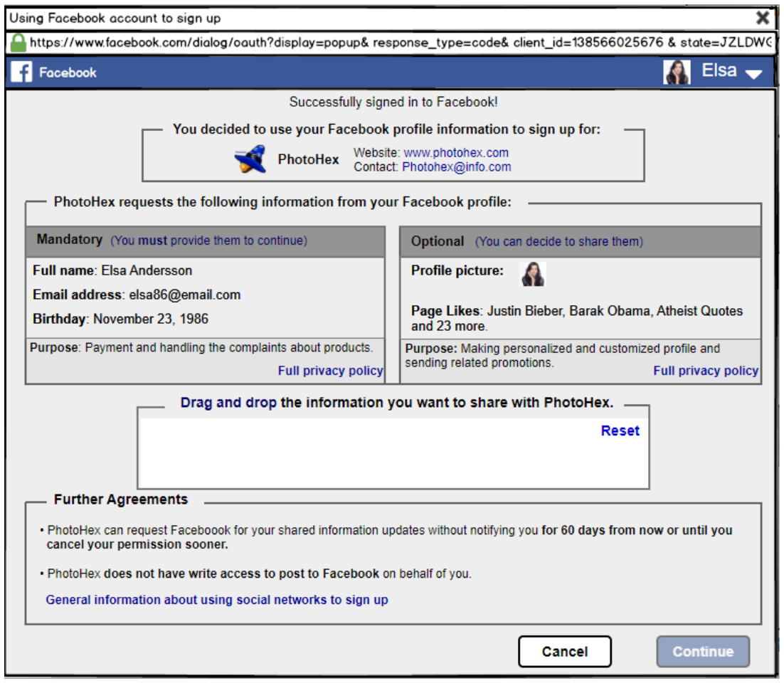Image resolution: width=784 pixels, height=683 pixels.
Task: Click the Profile picture label
Action: pos(457,270)
